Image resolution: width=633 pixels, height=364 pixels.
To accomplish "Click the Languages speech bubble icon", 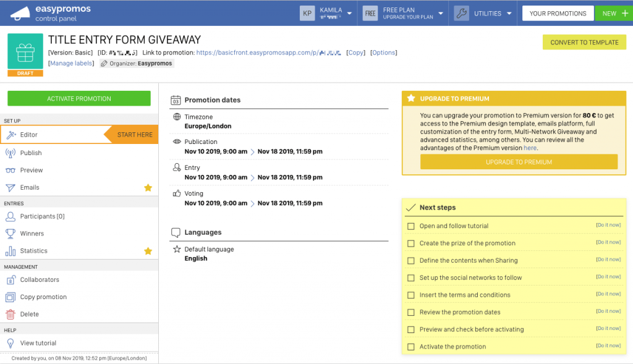I will [x=176, y=232].
